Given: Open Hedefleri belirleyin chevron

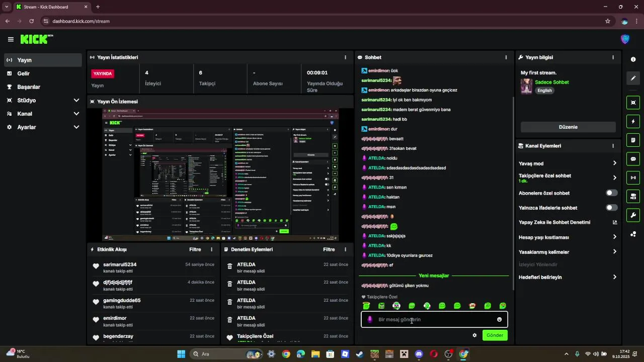Looking at the screenshot, I should click(614, 277).
